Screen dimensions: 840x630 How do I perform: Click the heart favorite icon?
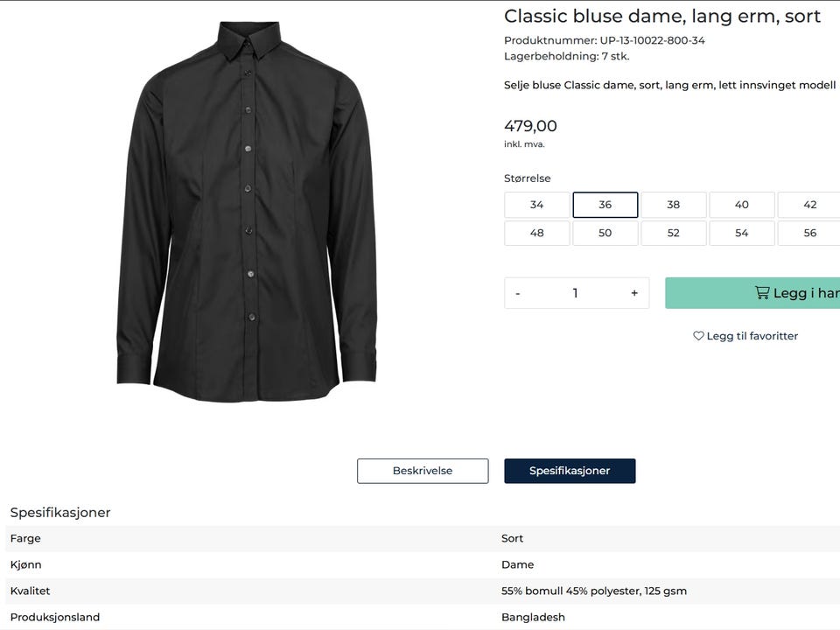click(x=698, y=336)
